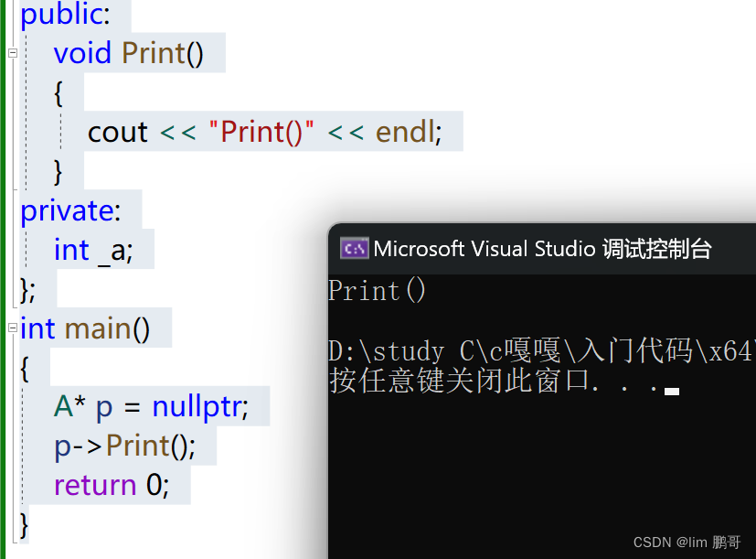Click the "public:" access specifier line
Image resolution: width=756 pixels, height=559 pixels.
click(65, 15)
